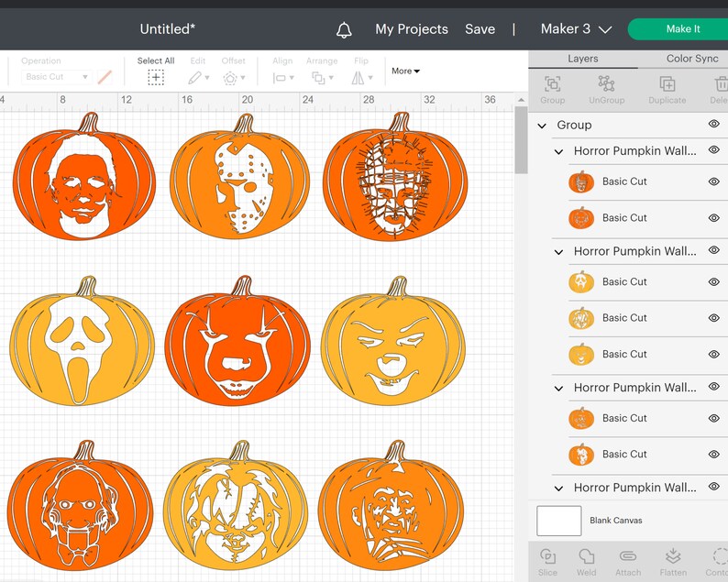Collapse third Horror Pumpkin Wall group

click(x=559, y=389)
